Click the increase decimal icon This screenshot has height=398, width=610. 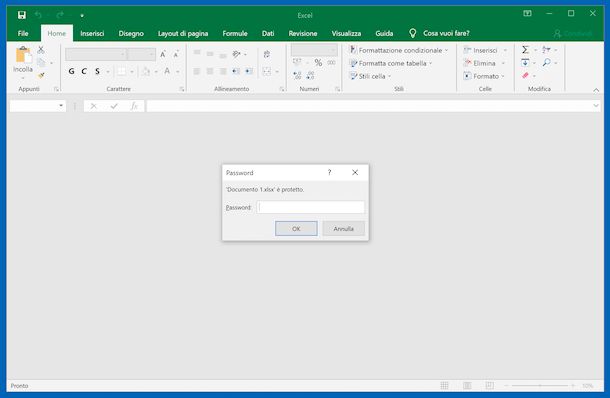(297, 75)
